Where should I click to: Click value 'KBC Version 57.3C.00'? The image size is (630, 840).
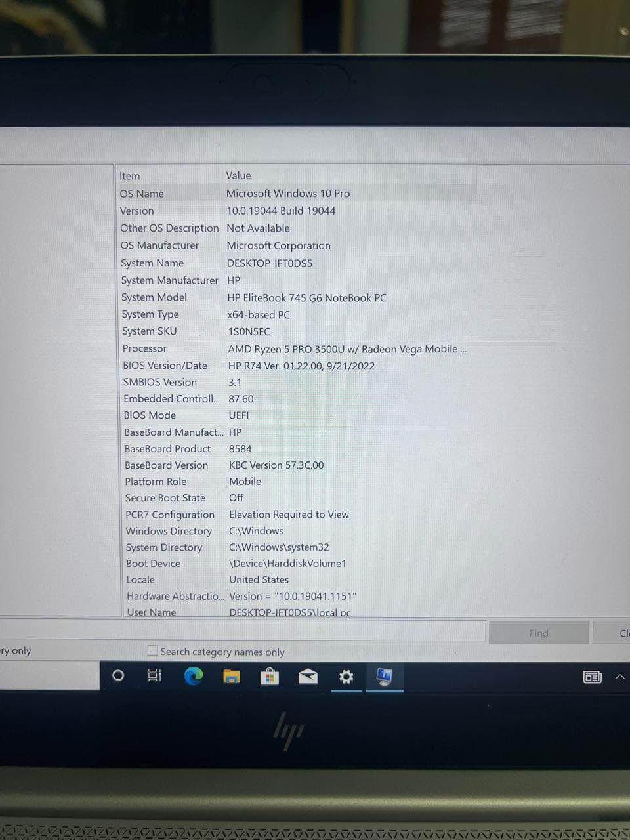pos(276,465)
